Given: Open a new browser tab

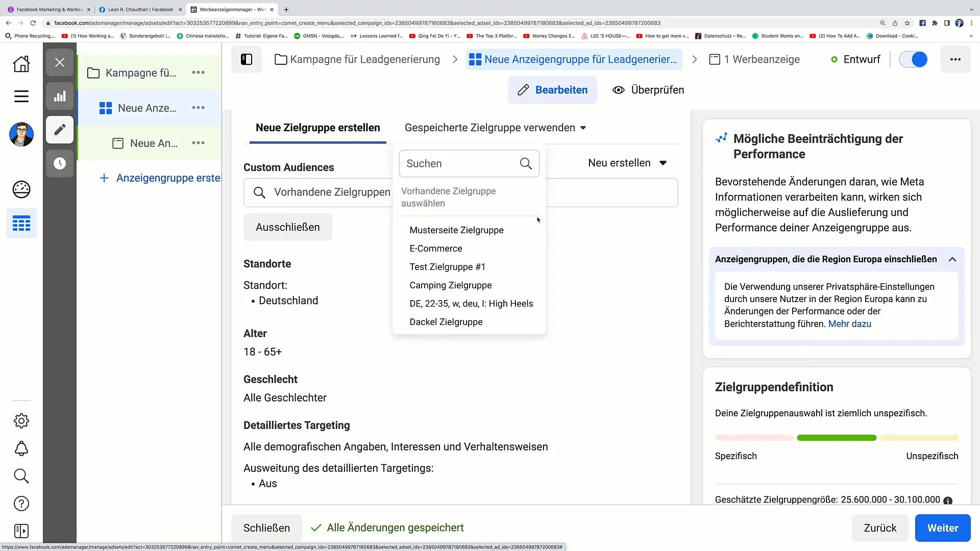Looking at the screenshot, I should [x=286, y=9].
